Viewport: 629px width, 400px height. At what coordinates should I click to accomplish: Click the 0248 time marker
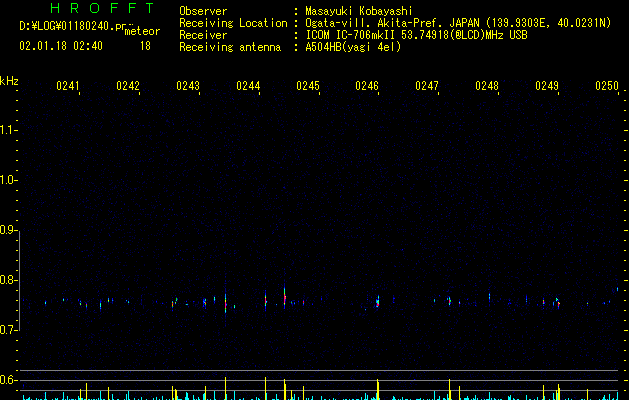(x=487, y=86)
